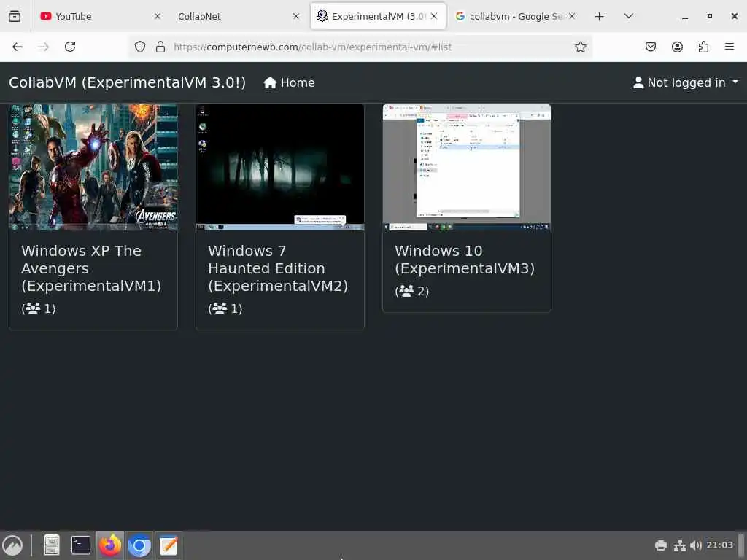Select the ExperimentalVM tab
Viewport: 747px width, 560px height.
[378, 16]
